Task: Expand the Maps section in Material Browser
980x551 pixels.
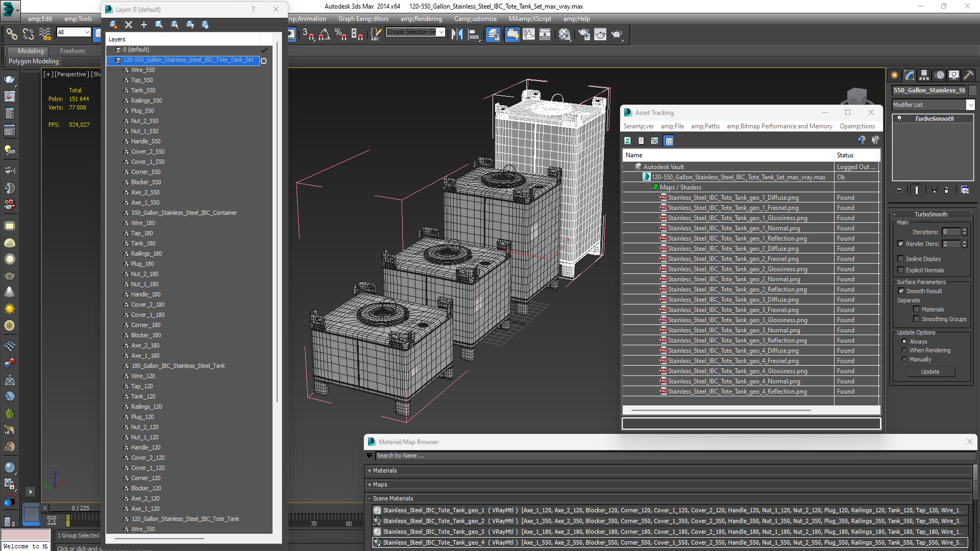Action: 370,485
